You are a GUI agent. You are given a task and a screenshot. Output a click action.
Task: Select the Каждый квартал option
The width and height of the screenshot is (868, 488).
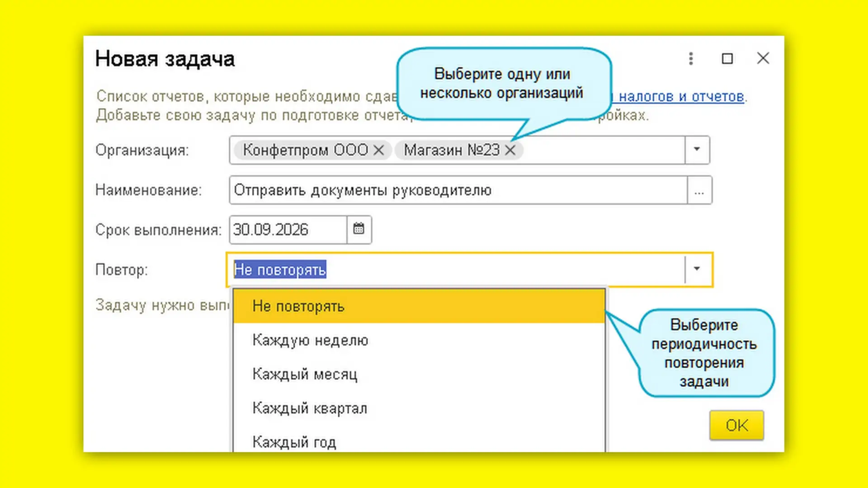[419, 408]
